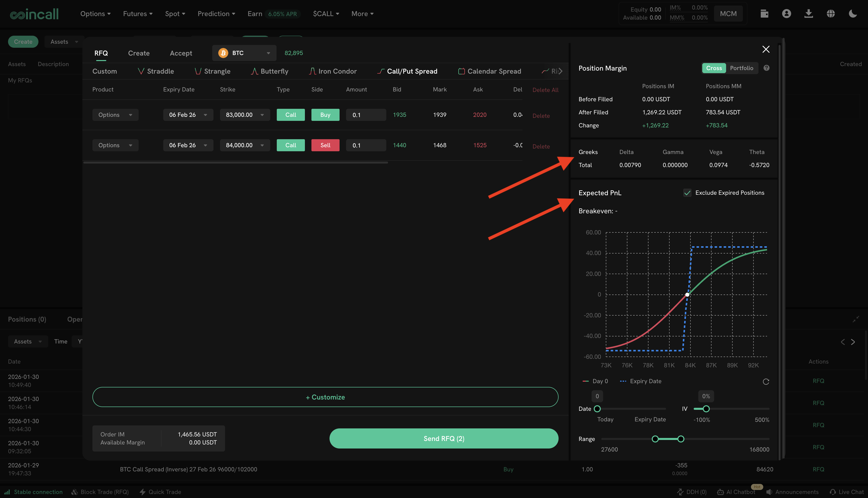Image resolution: width=868 pixels, height=498 pixels.
Task: Toggle Sell side on 84,000 leg
Action: 325,145
